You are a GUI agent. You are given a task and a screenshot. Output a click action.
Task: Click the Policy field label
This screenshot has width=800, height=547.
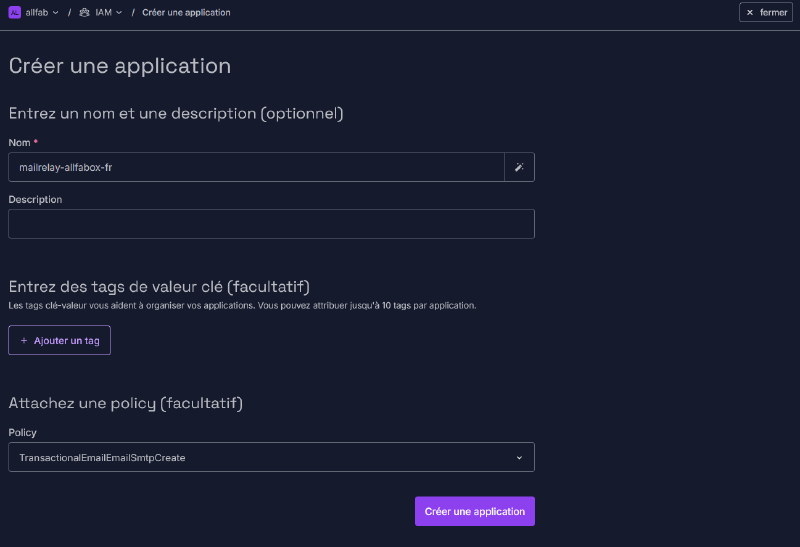point(22,433)
